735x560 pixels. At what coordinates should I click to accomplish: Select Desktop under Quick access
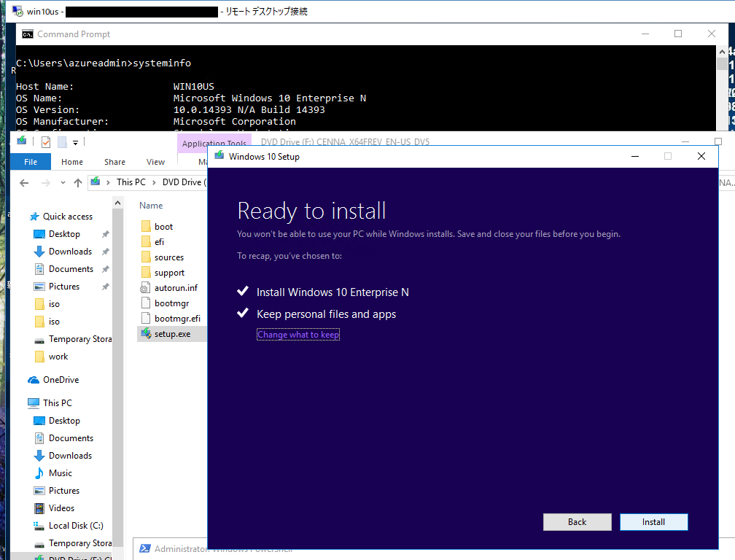coord(64,234)
